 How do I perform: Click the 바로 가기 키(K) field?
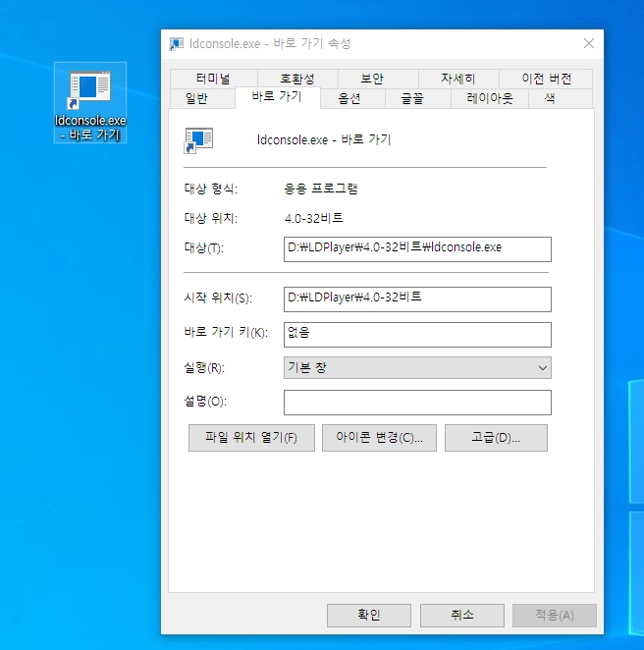click(x=417, y=335)
